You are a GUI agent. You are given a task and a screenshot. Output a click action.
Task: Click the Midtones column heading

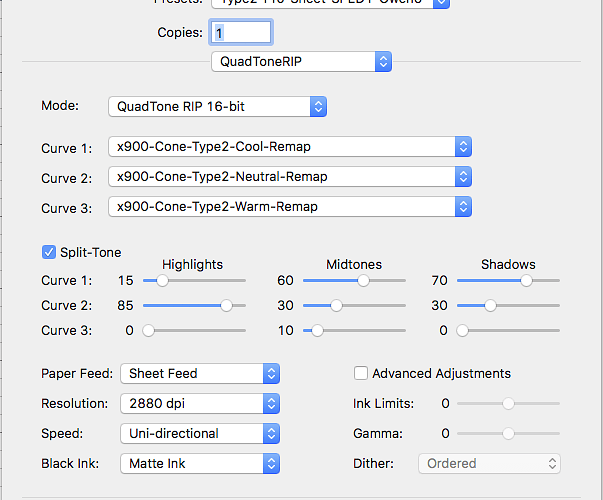coord(354,265)
